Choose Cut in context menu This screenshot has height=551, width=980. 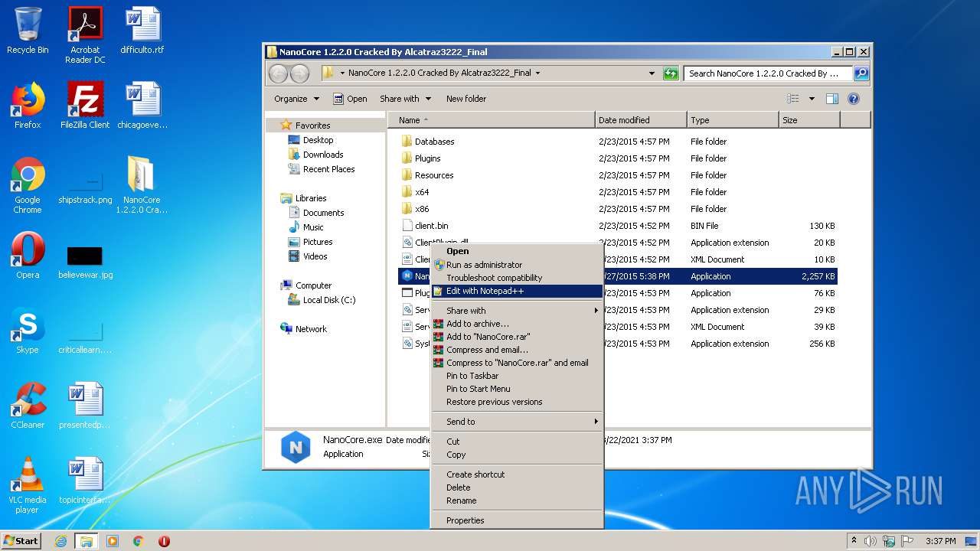(517, 442)
